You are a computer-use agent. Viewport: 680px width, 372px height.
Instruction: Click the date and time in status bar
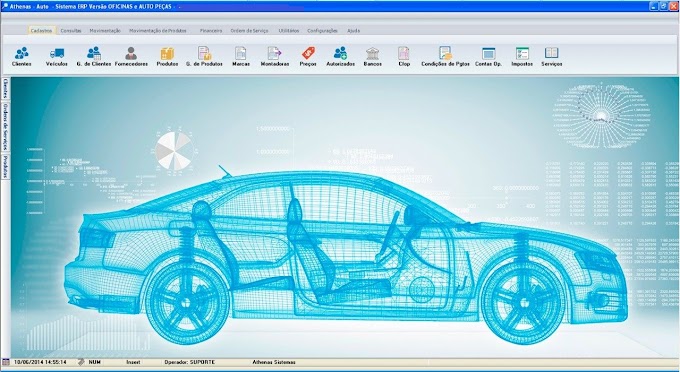click(x=40, y=362)
